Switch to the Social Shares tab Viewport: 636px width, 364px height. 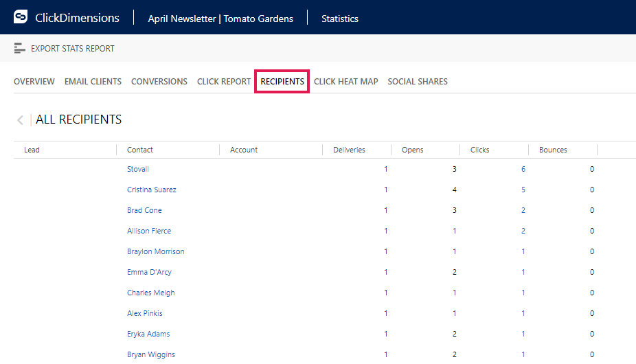coord(418,82)
